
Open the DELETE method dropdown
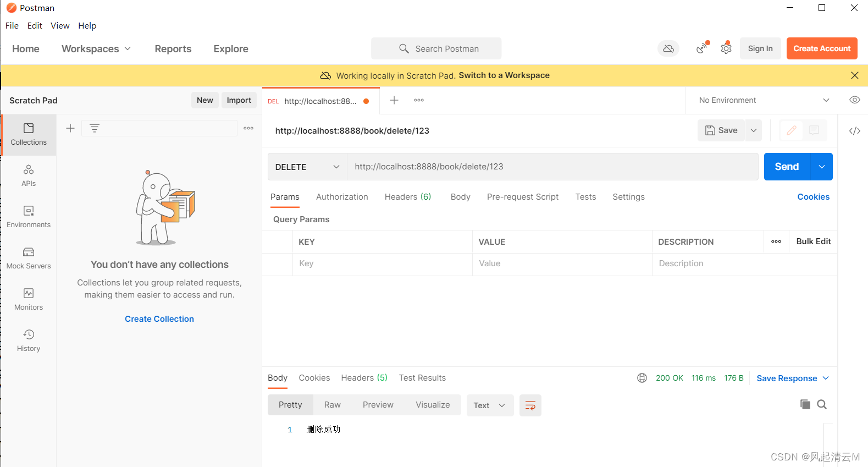pos(307,167)
